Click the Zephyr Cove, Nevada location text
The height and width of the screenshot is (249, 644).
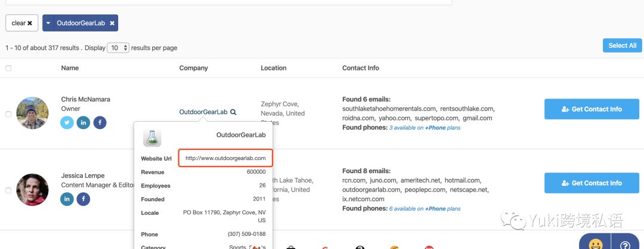click(283, 113)
